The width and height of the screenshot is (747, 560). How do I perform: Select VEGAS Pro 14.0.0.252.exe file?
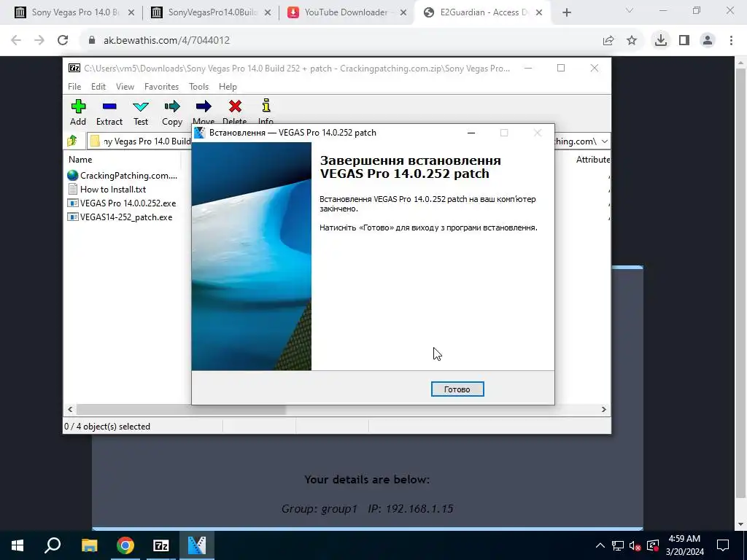[122, 203]
